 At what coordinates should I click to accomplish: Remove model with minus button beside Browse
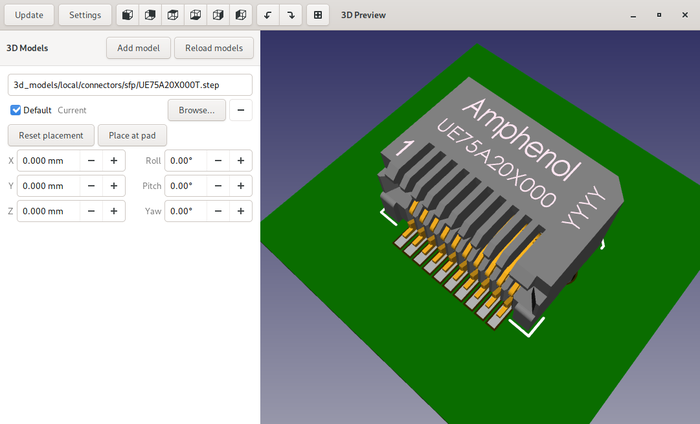[x=241, y=110]
